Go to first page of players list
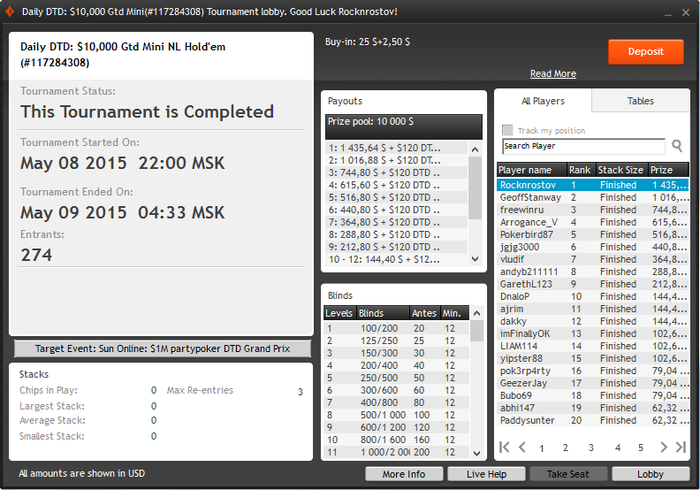Screen dimensions: 700x490 pos(504,447)
